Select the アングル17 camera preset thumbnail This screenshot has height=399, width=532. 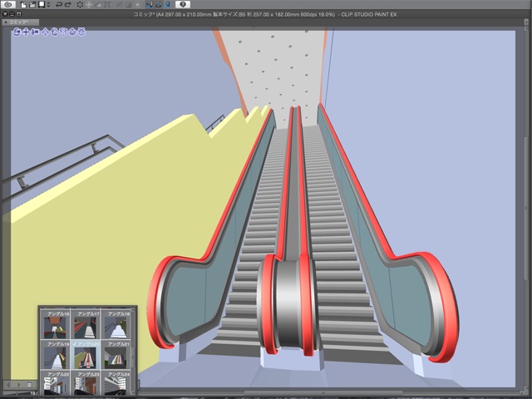[x=85, y=325]
